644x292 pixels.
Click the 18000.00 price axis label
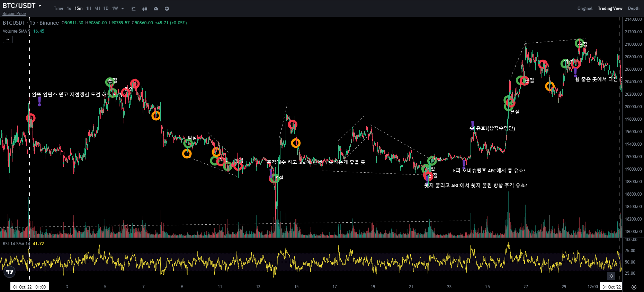click(633, 232)
